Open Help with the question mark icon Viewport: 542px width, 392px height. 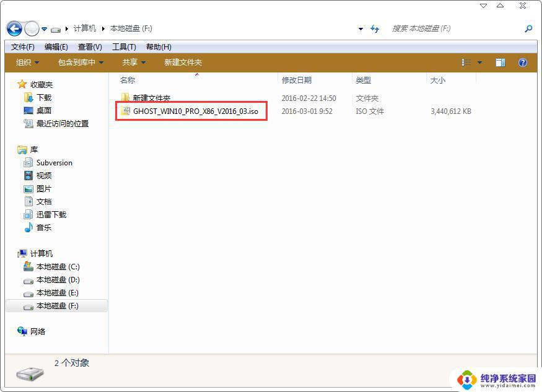(x=523, y=62)
